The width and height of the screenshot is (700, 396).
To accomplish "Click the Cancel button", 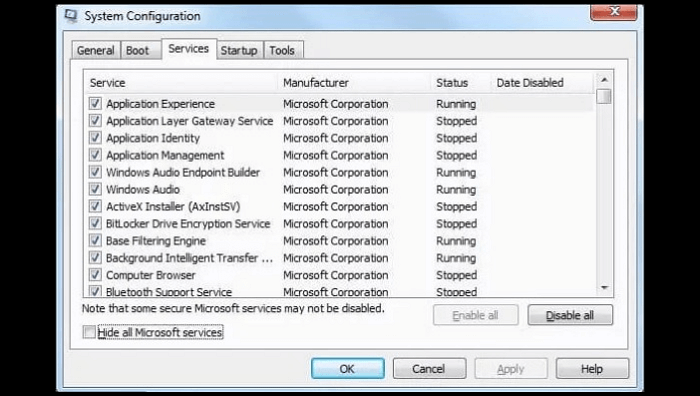I will tap(429, 369).
